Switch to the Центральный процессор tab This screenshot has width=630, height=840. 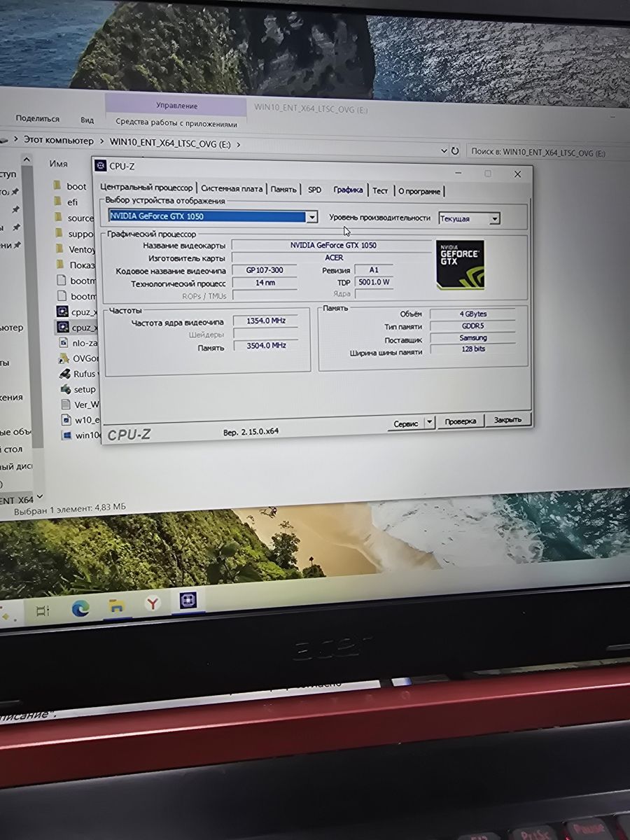point(146,188)
